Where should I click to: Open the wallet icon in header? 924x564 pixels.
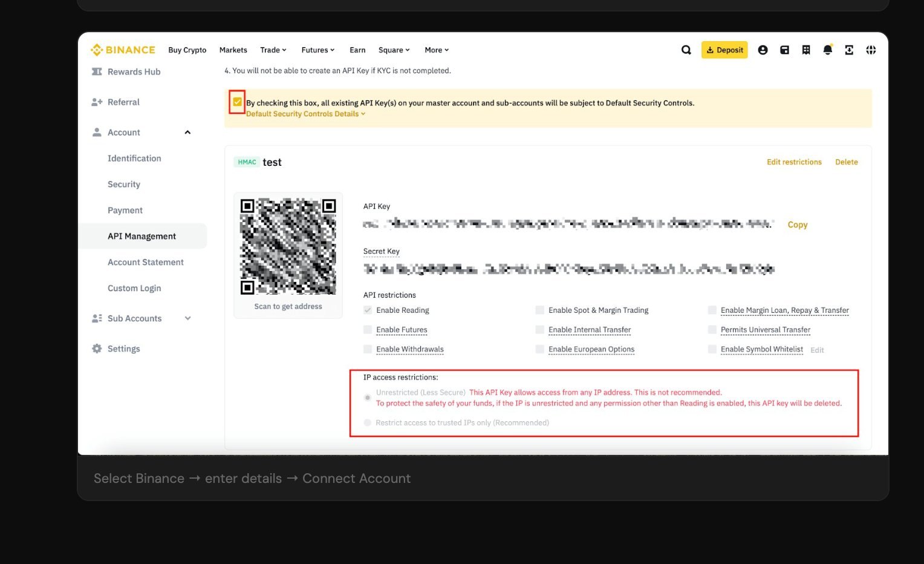click(x=784, y=50)
